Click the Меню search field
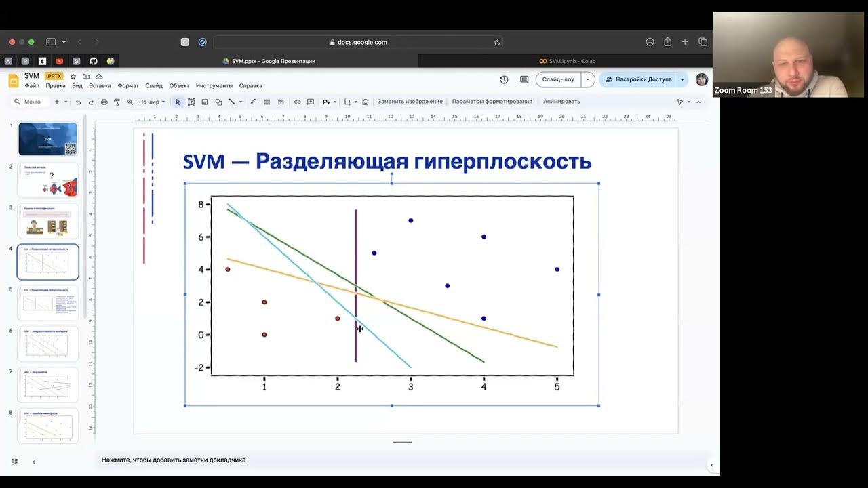The width and height of the screenshot is (868, 488). coord(30,102)
